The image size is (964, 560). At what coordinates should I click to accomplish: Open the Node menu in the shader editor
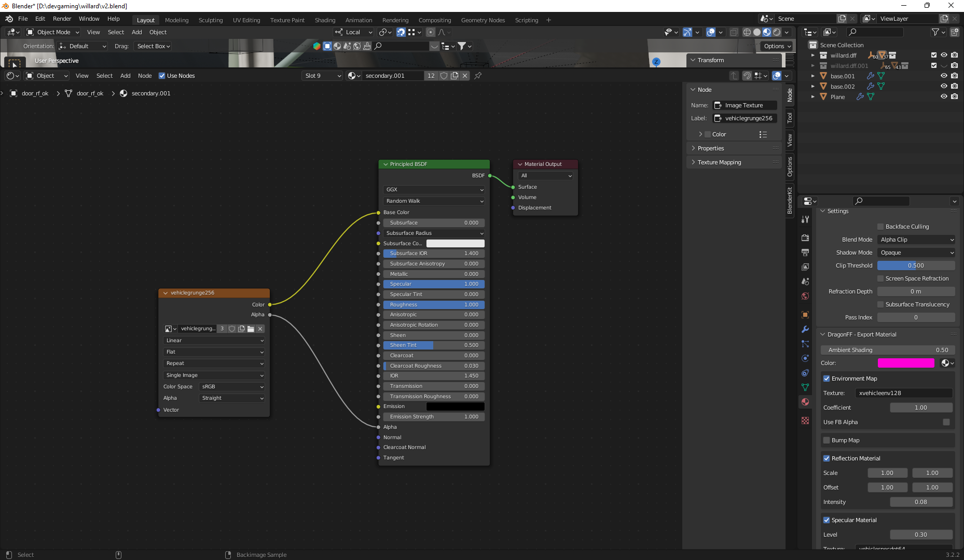(145, 76)
